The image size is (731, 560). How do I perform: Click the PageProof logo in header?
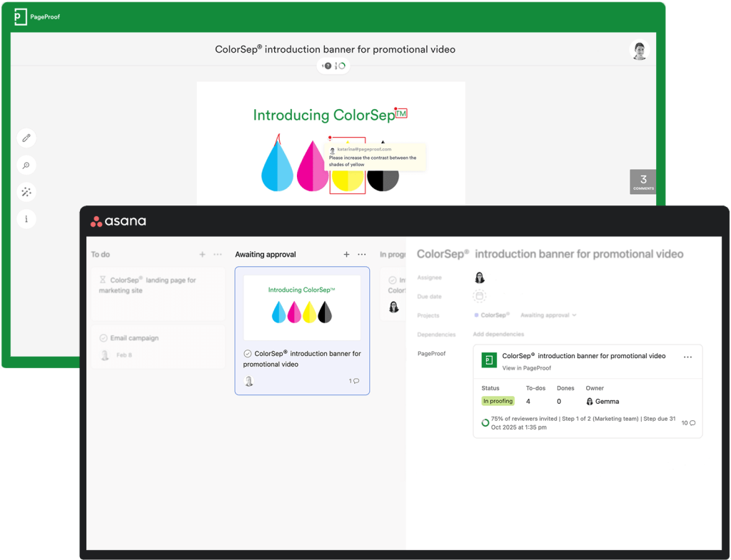click(x=37, y=16)
